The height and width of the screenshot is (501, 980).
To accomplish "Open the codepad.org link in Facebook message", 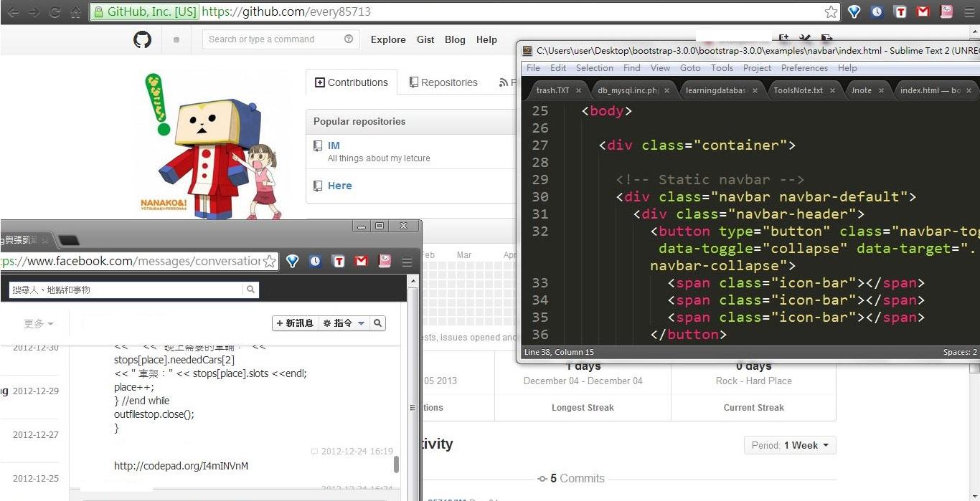I will 182,466.
